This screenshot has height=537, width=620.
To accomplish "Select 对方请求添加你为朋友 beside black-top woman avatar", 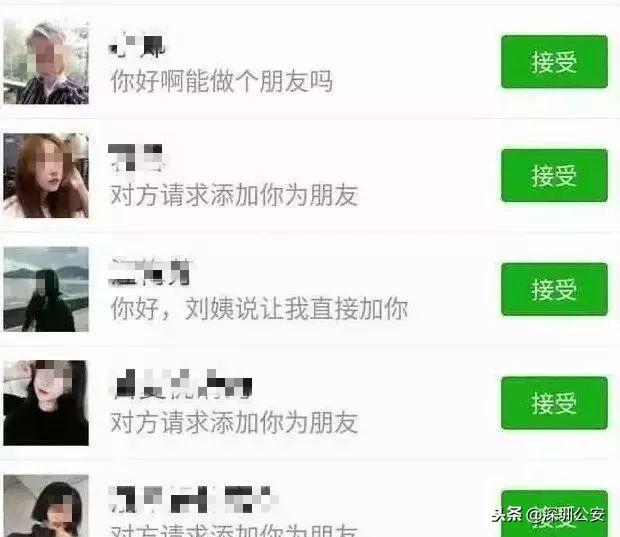I will pos(234,422).
